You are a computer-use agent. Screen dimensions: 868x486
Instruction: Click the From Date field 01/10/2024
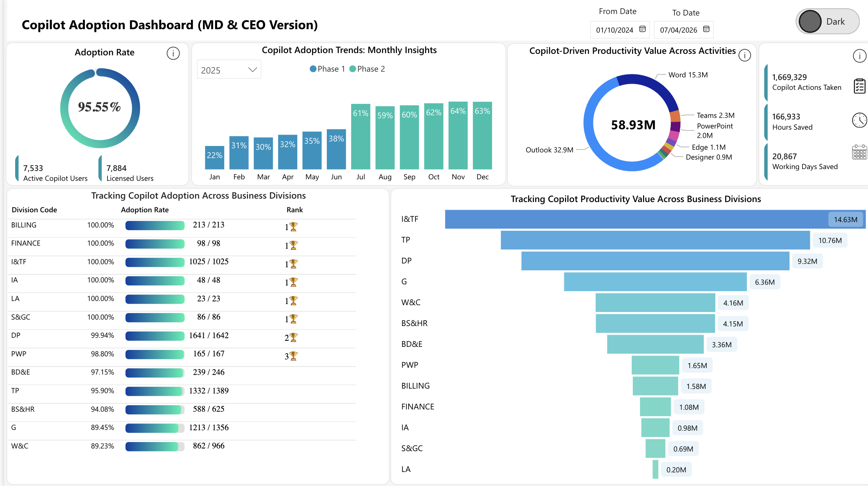[614, 30]
